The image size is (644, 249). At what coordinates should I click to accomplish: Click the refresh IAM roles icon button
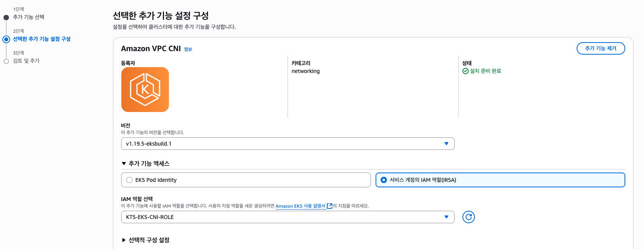468,217
